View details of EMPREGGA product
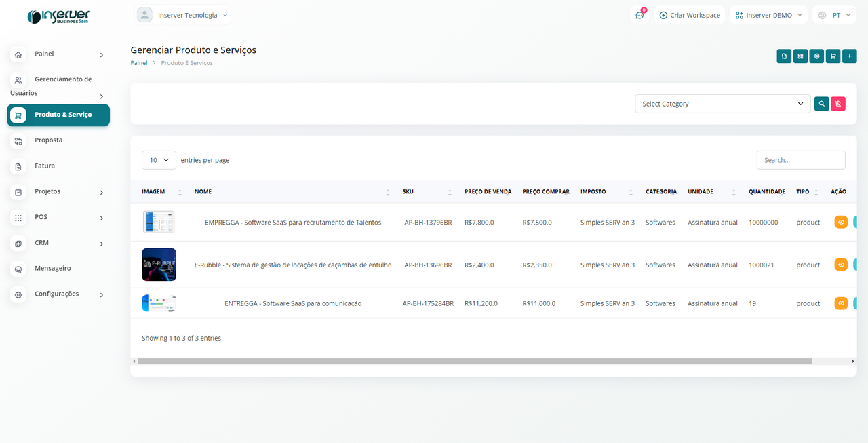The width and height of the screenshot is (868, 443). pyautogui.click(x=841, y=222)
